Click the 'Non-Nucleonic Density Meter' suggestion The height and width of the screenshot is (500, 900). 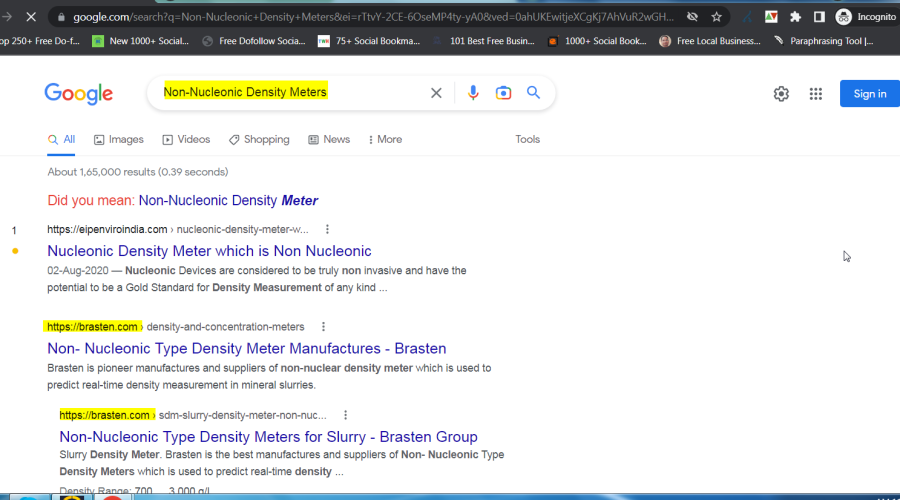pyautogui.click(x=228, y=201)
